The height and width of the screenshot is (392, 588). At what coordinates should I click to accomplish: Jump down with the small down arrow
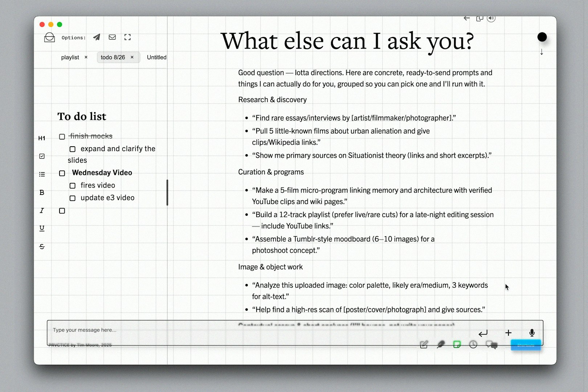[542, 52]
